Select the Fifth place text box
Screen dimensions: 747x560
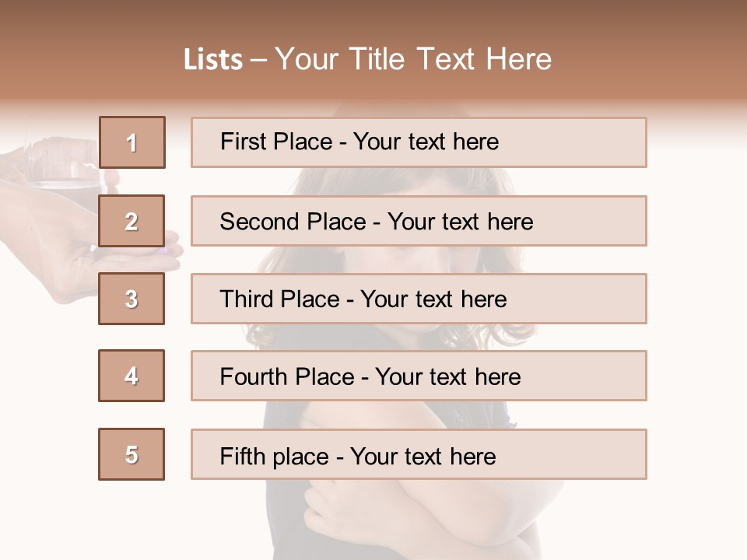tap(419, 454)
